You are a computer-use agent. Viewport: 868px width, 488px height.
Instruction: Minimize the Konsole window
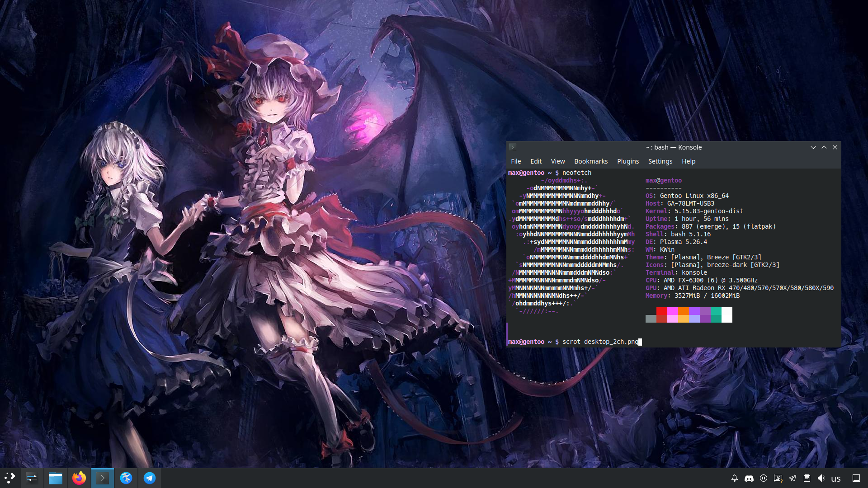pyautogui.click(x=813, y=147)
